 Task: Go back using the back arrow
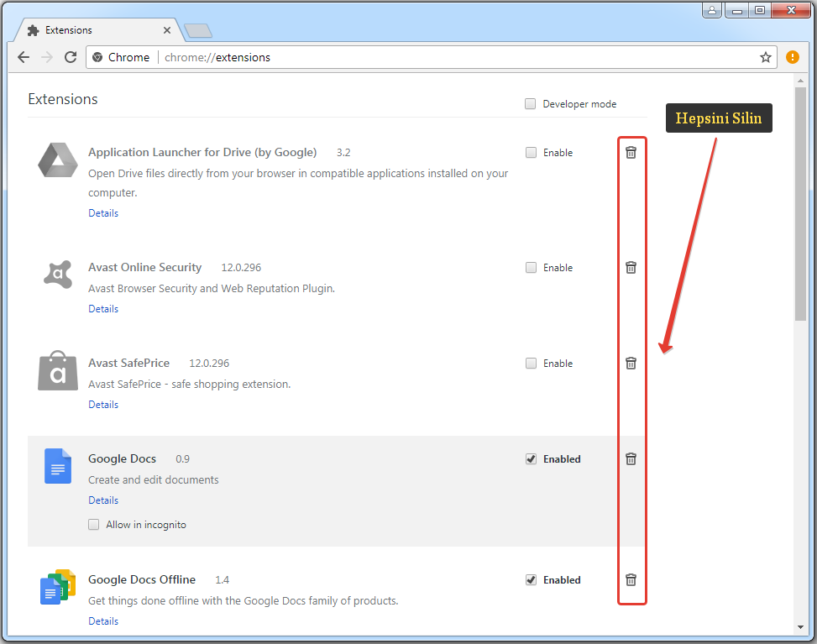tap(24, 57)
